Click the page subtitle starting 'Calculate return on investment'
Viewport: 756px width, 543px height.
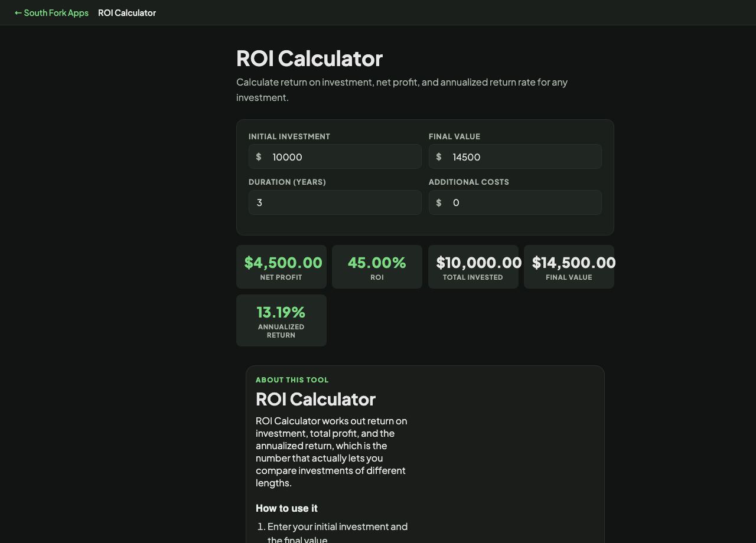click(x=402, y=90)
